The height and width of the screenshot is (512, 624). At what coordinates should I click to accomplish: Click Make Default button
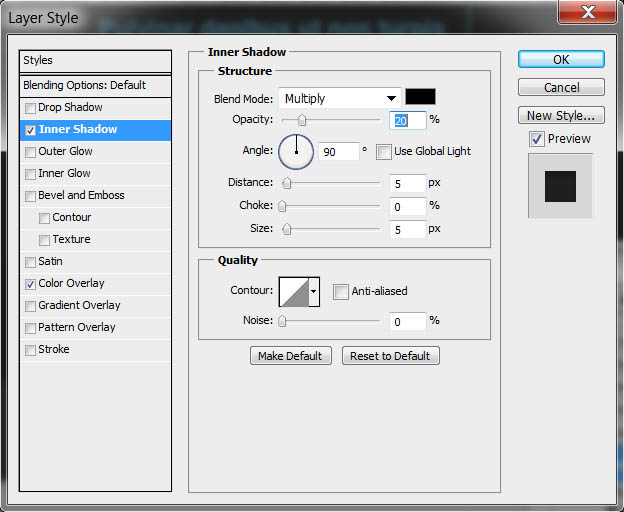pyautogui.click(x=291, y=356)
